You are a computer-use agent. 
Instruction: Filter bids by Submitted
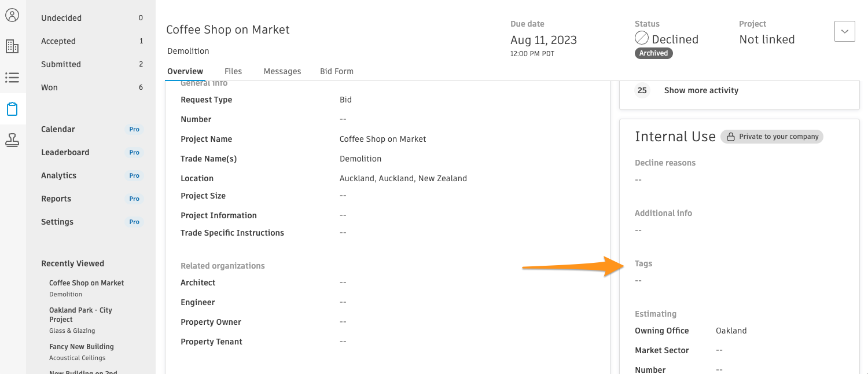click(x=61, y=64)
